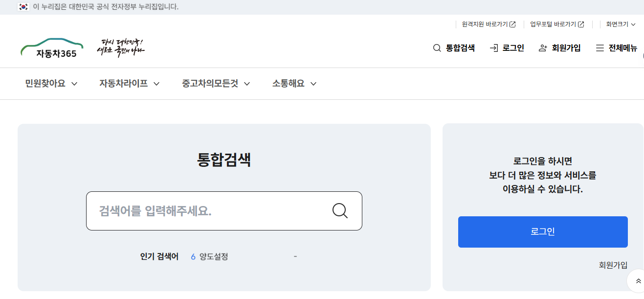644x299 pixels.
Task: Click the 원격지원 바로가기 external link icon
Action: pyautogui.click(x=513, y=23)
